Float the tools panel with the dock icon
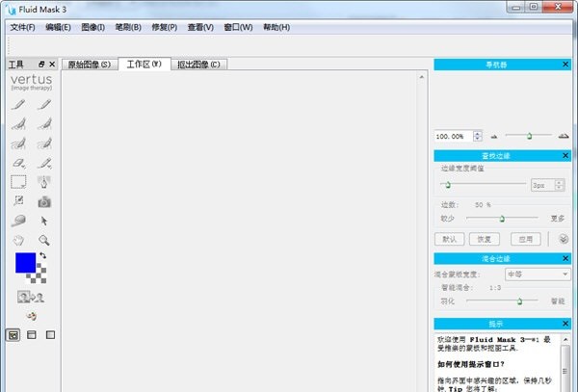This screenshot has width=578, height=392. tap(41, 65)
